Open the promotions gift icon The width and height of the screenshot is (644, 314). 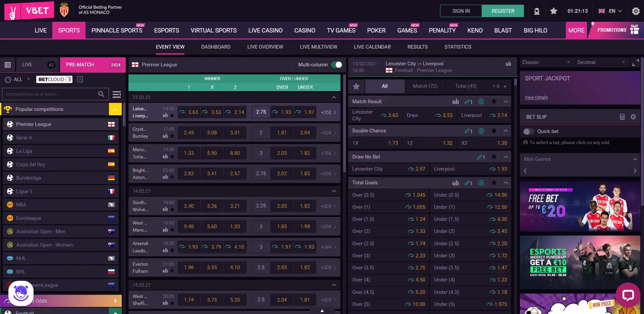[x=634, y=30]
